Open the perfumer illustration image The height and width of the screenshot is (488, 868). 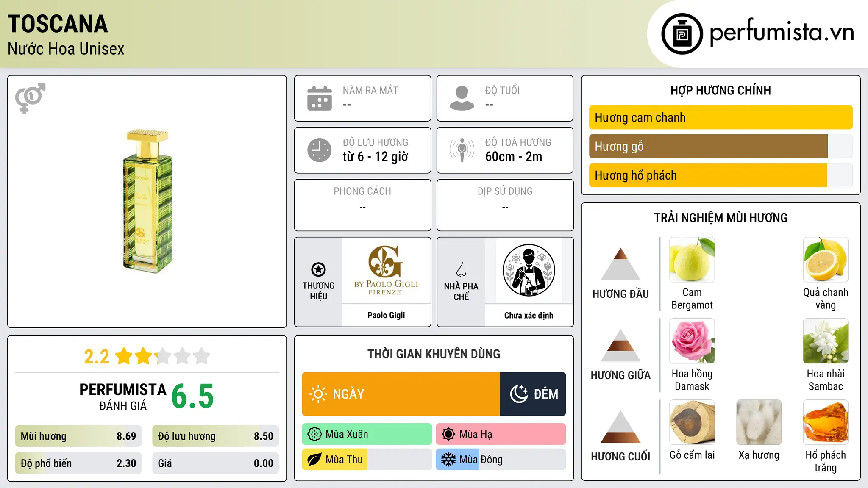529,270
